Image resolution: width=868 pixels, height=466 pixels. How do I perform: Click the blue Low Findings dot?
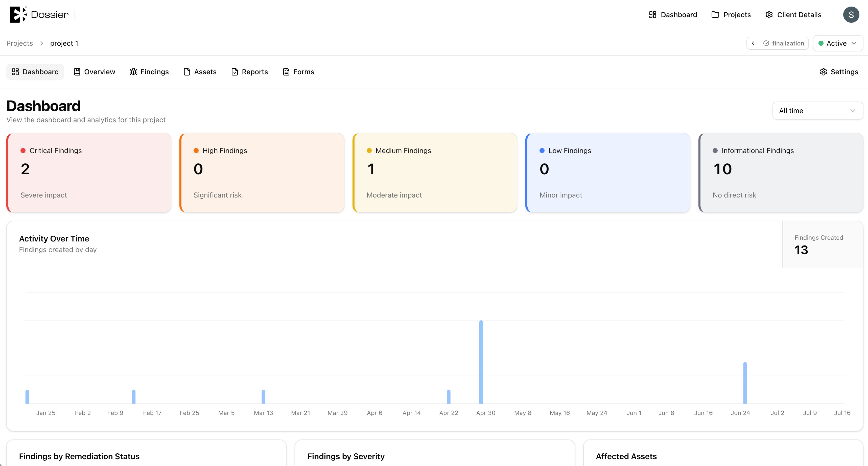(x=542, y=151)
